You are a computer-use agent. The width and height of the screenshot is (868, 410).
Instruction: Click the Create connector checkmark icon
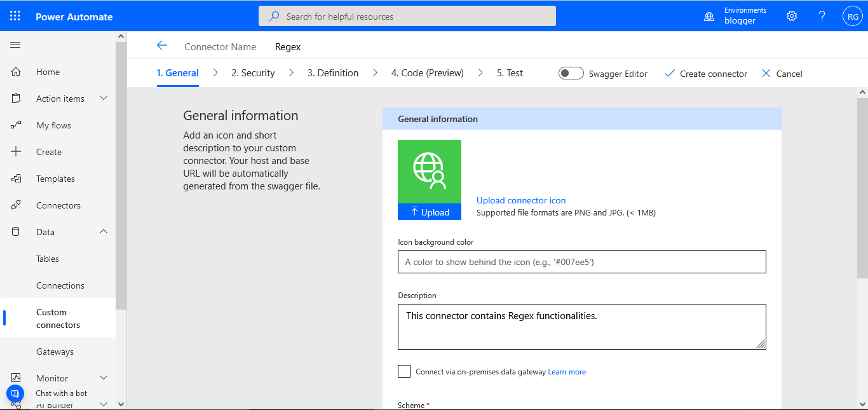pos(670,74)
